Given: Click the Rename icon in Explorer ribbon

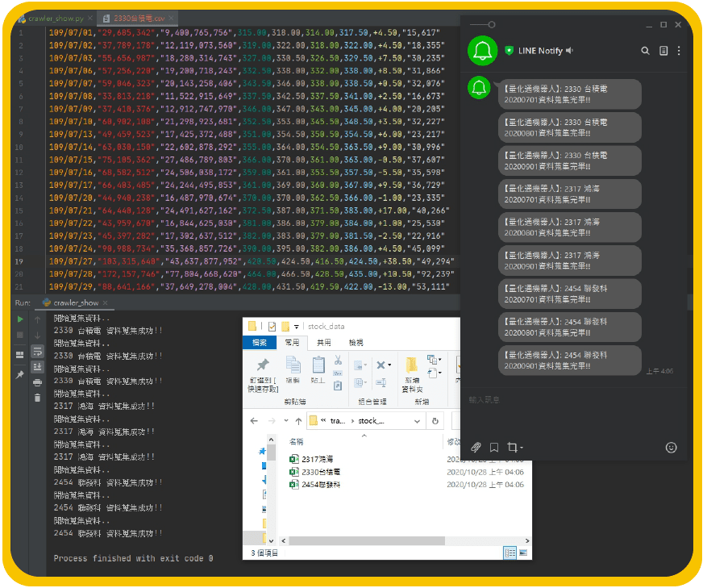Looking at the screenshot, I should point(381,383).
